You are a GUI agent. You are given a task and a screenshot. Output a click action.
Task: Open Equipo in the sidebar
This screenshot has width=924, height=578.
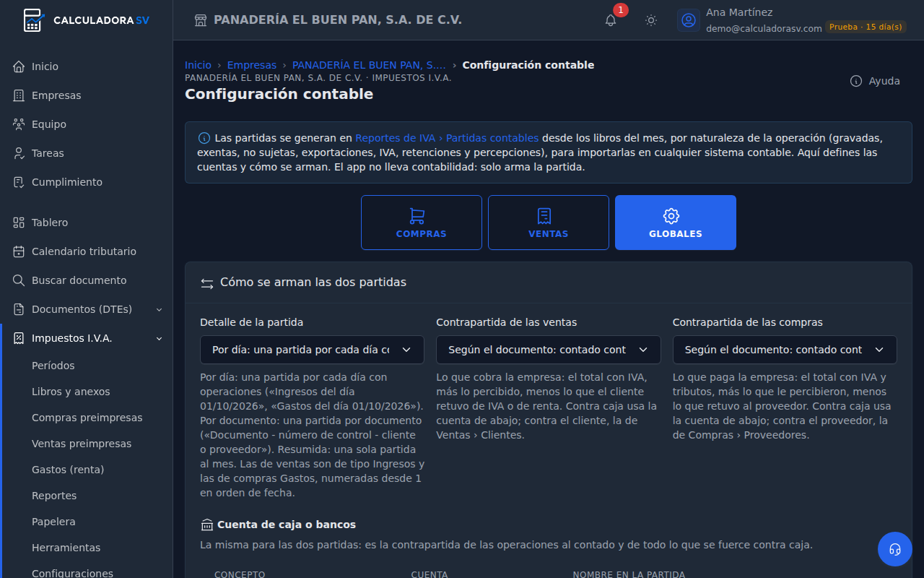click(x=87, y=124)
